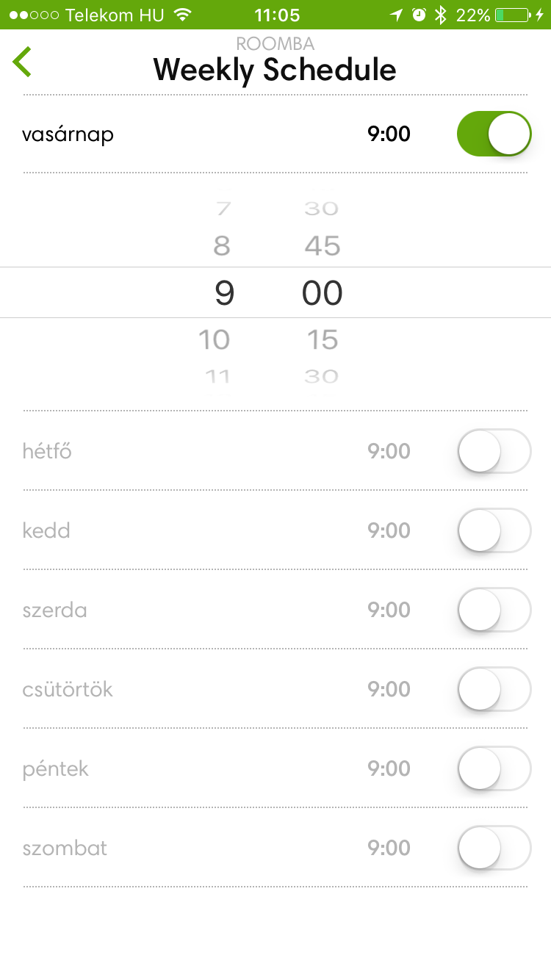Image resolution: width=551 pixels, height=980 pixels.
Task: Disable the vasárnap schedule toggle
Action: 494,134
